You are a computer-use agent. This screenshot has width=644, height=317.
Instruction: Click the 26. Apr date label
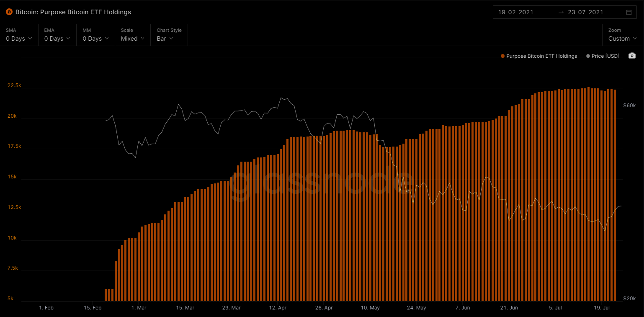324,308
